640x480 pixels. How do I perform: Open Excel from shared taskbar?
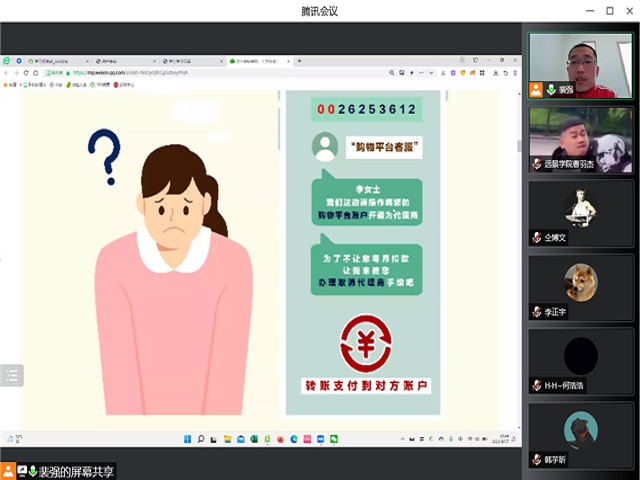pos(254,439)
